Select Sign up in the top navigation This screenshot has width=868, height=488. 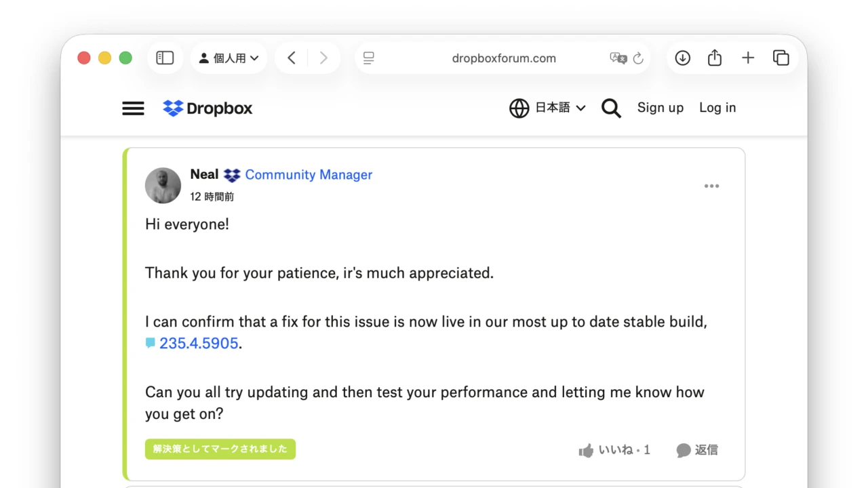point(660,108)
